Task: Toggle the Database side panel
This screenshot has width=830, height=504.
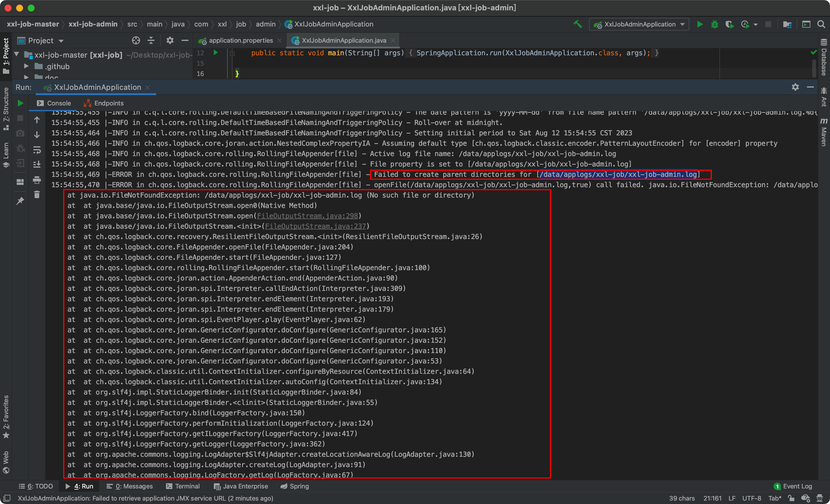Action: click(x=824, y=57)
